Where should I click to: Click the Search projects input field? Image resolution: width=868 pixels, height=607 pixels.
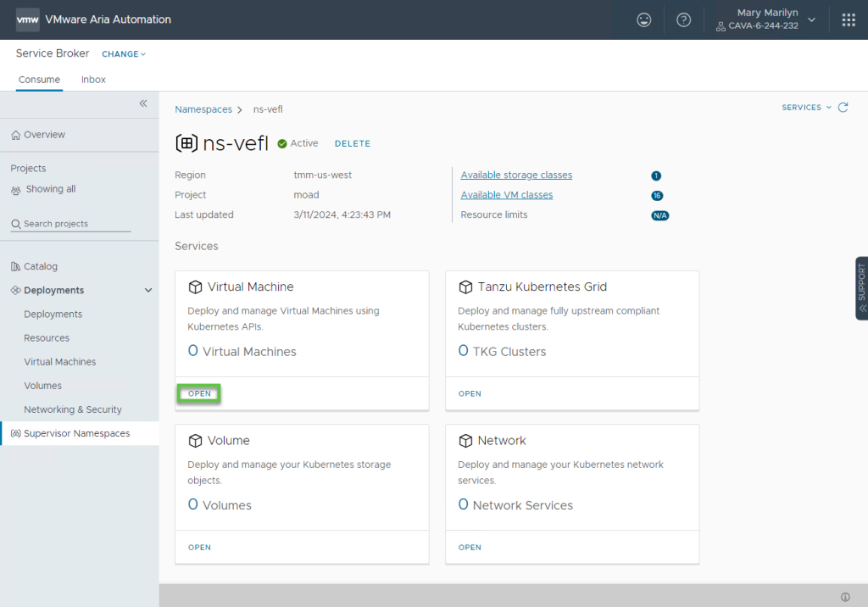[x=71, y=224]
